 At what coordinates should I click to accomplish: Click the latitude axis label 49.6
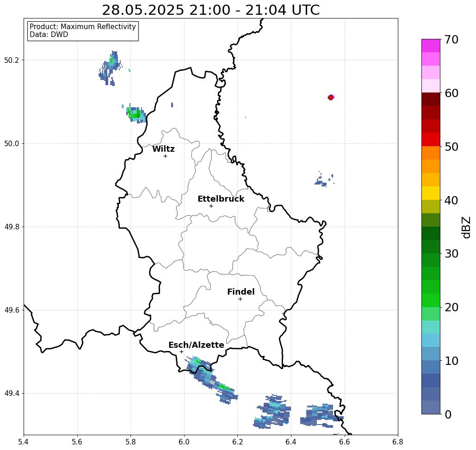tap(12, 310)
